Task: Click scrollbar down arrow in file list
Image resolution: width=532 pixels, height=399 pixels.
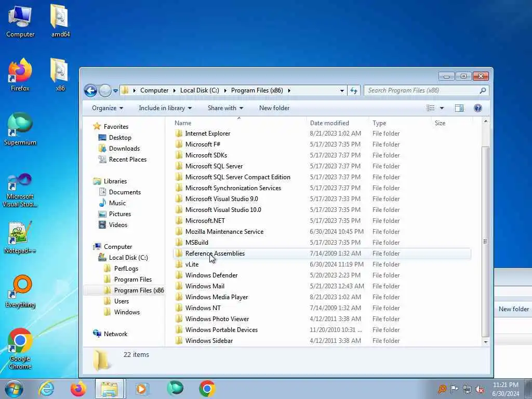Action: pos(486,342)
